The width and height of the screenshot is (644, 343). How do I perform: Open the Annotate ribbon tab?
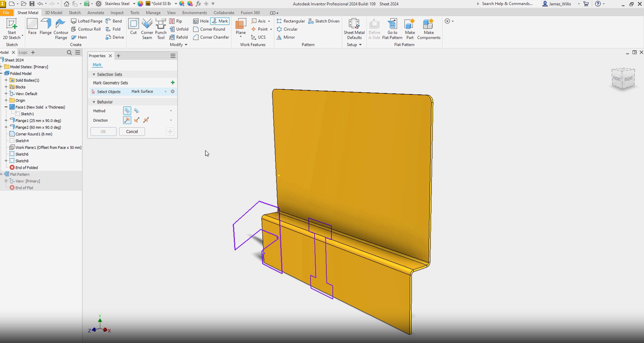click(x=96, y=13)
